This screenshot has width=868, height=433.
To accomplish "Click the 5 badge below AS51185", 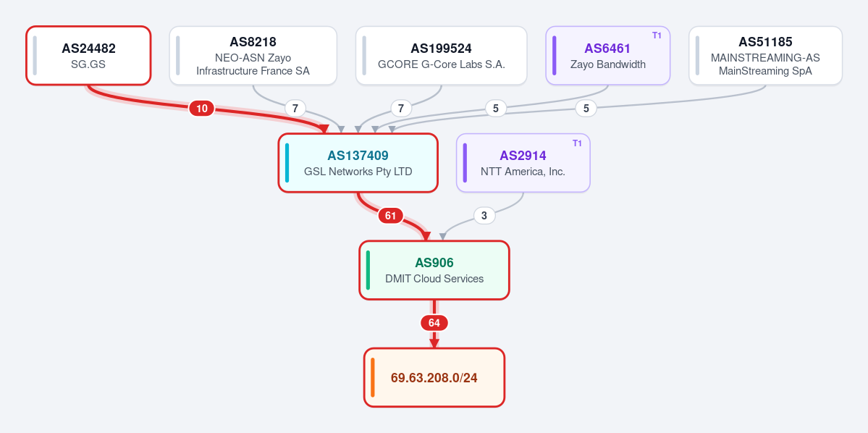I will pyautogui.click(x=586, y=109).
